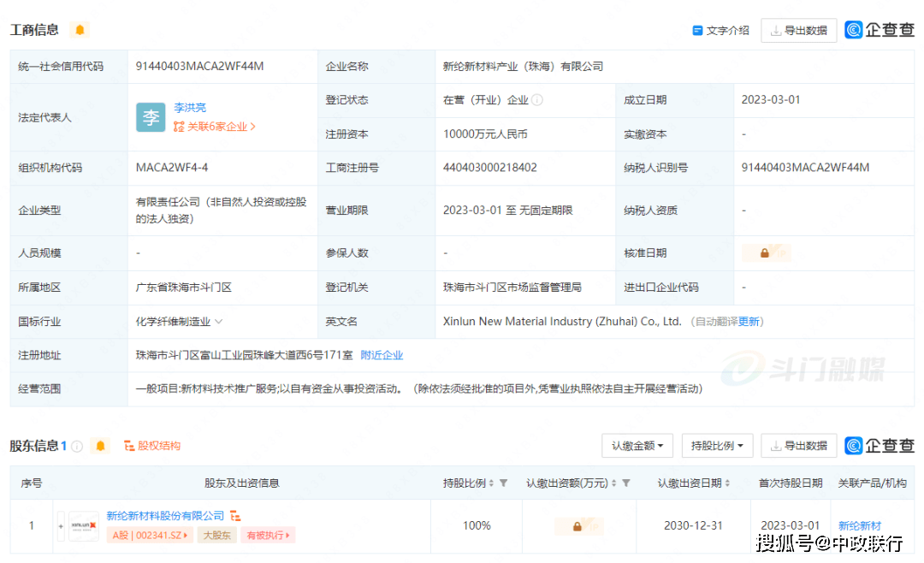Click the equity structure icon after 新纶新材料股份有限公司
The width and height of the screenshot is (924, 563).
coord(235,516)
